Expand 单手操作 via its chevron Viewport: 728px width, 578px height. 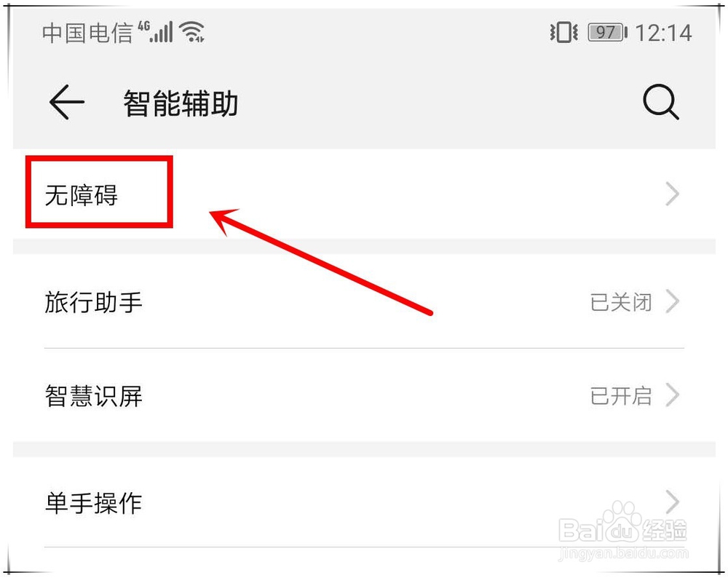tap(672, 502)
